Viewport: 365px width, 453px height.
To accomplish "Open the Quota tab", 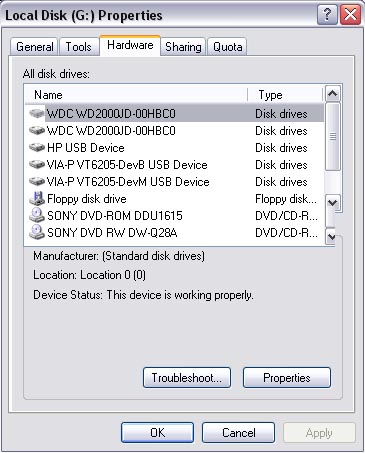I will click(227, 47).
